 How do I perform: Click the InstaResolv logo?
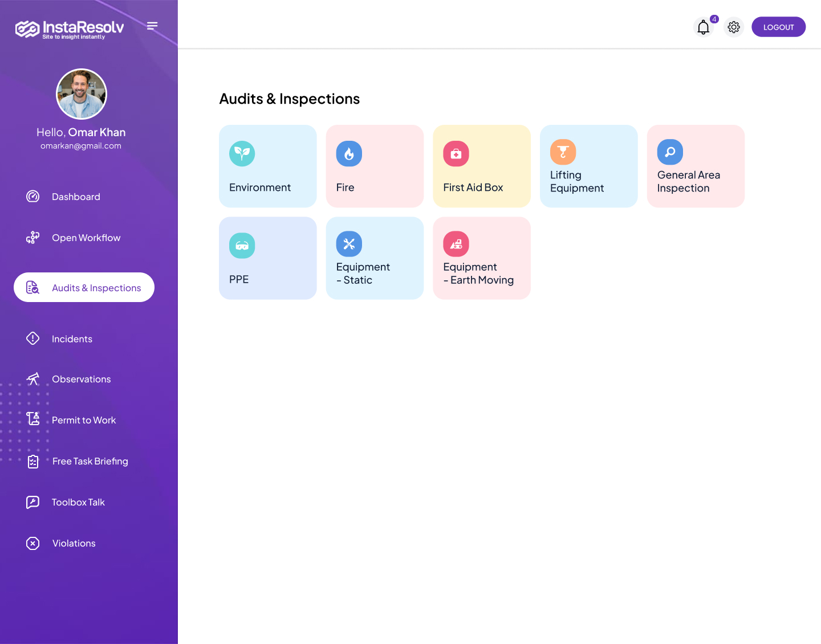[x=70, y=28]
